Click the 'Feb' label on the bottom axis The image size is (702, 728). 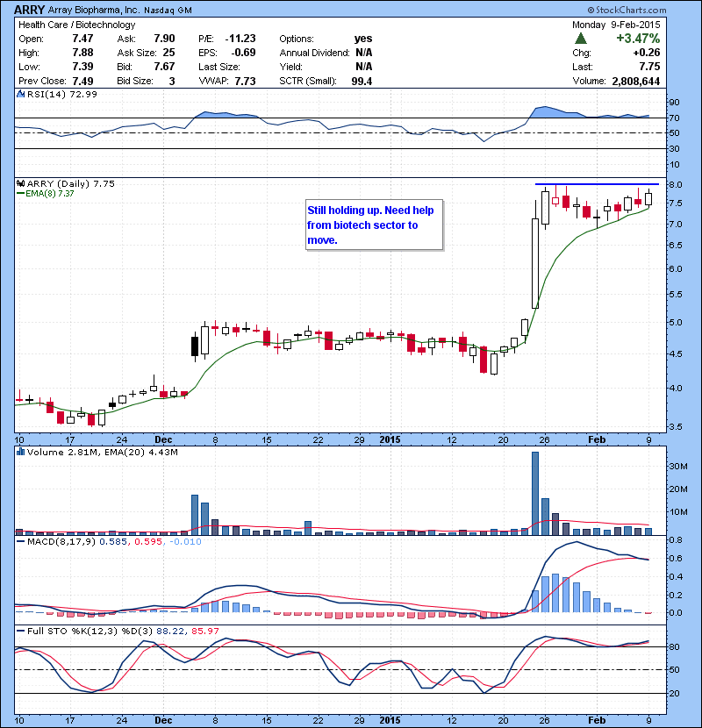click(x=597, y=720)
